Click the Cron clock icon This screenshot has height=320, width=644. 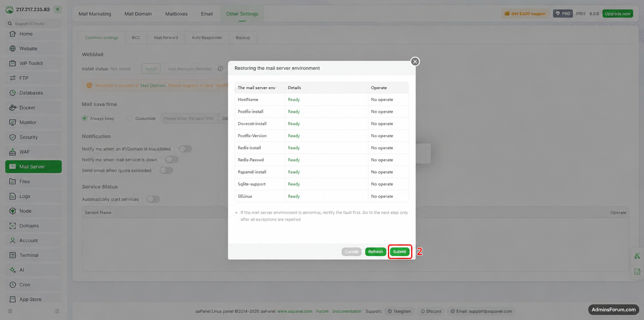(x=13, y=285)
